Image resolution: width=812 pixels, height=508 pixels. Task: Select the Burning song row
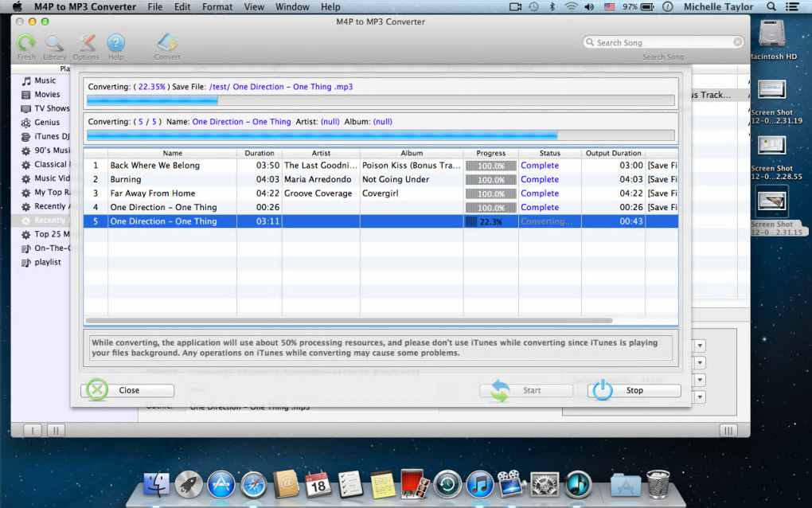pos(381,180)
